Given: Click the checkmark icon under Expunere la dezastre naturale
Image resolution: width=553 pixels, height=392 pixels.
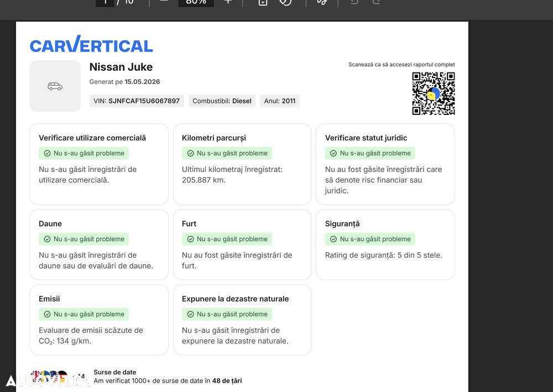Looking at the screenshot, I should (x=190, y=314).
